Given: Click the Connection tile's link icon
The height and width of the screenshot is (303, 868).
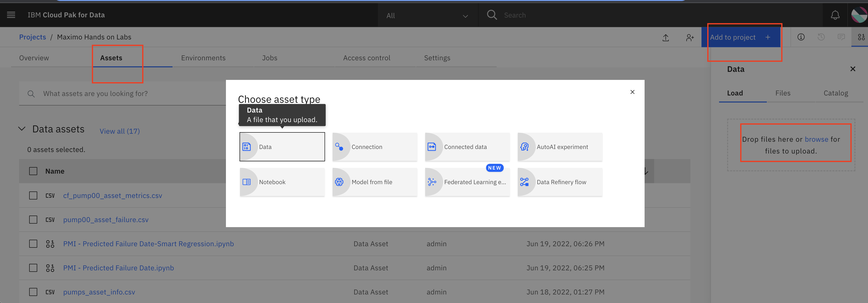Looking at the screenshot, I should pyautogui.click(x=339, y=147).
